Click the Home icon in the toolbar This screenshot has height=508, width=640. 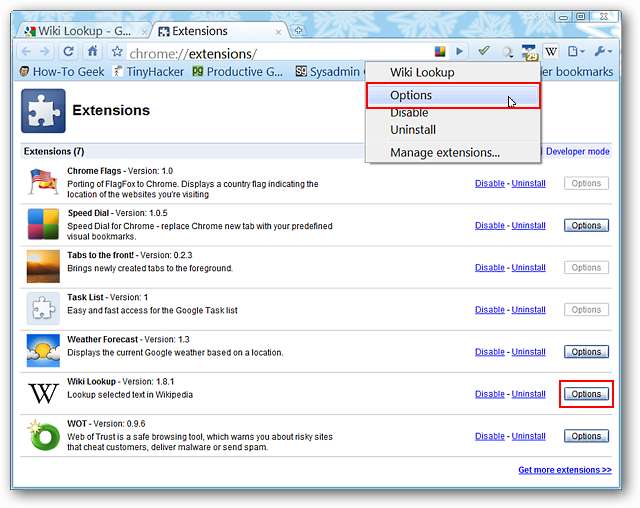(93, 52)
